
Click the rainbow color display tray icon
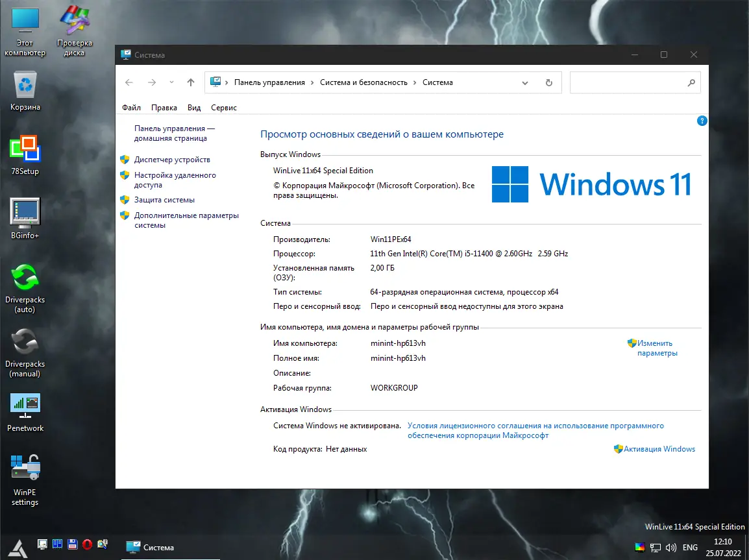click(639, 547)
